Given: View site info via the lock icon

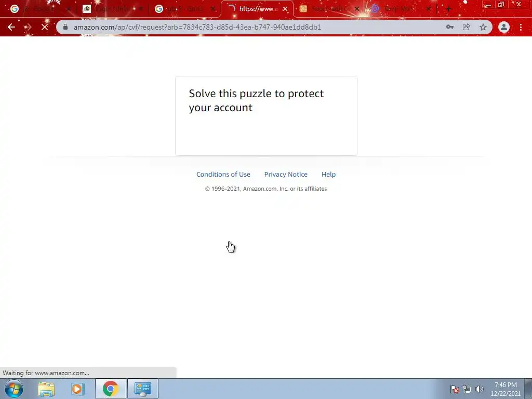Looking at the screenshot, I should pos(65,27).
